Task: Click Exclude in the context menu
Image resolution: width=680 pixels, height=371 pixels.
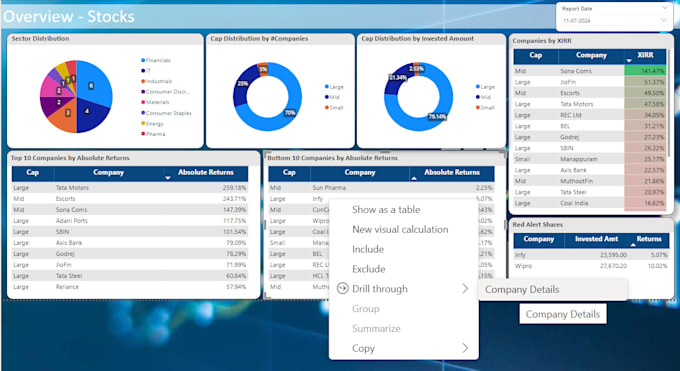Action: (369, 269)
